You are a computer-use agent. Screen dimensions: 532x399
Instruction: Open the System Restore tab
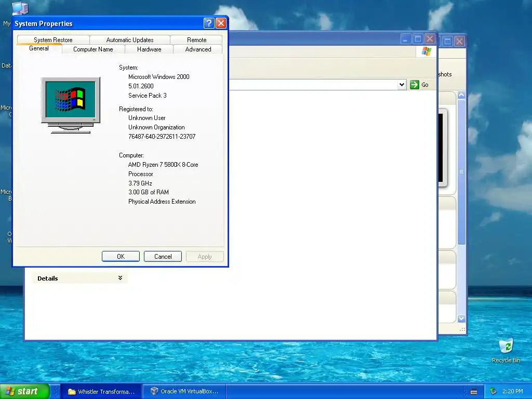pyautogui.click(x=54, y=39)
